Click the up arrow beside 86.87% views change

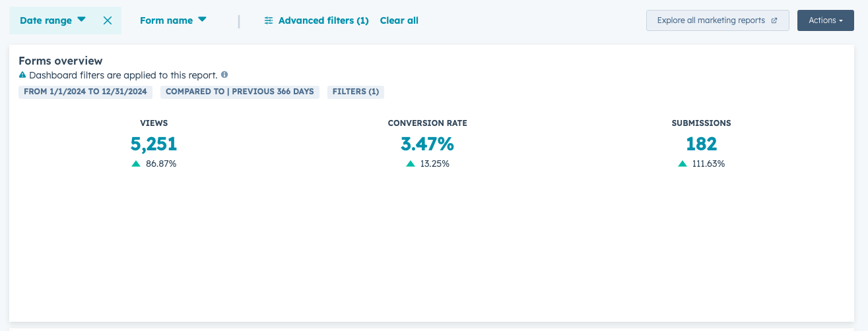coord(136,164)
